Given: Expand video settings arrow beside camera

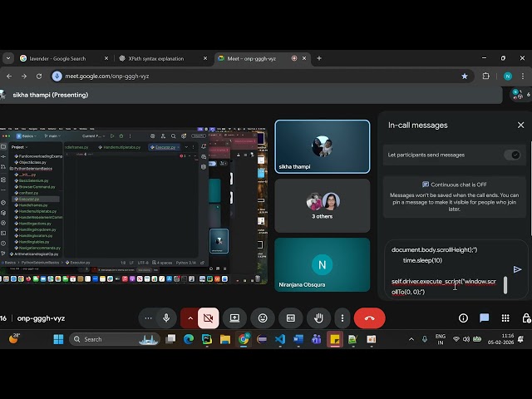Looking at the screenshot, I should 190,318.
